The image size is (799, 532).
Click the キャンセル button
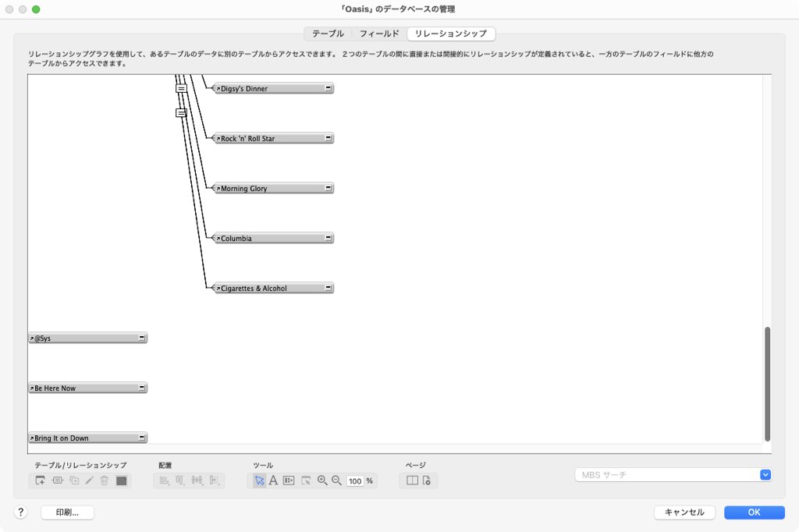[x=684, y=512]
